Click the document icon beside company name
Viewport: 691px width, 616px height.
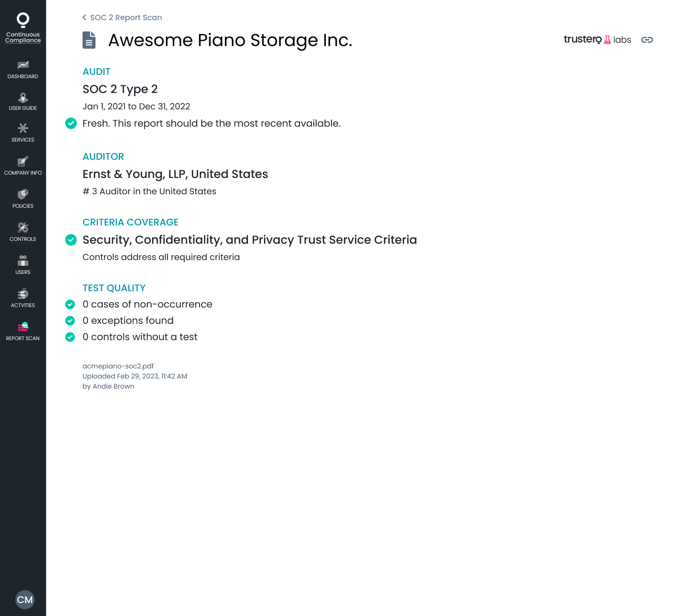89,40
